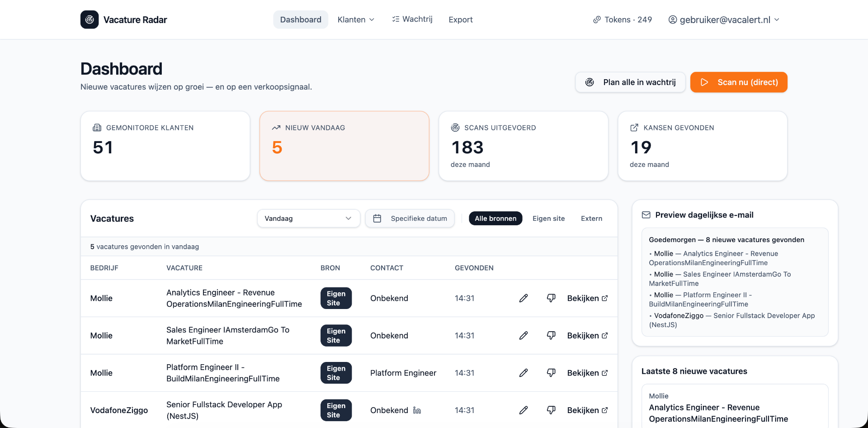868x428 pixels.
Task: Edit the Platform Engineer II vacancy
Action: pos(524,373)
